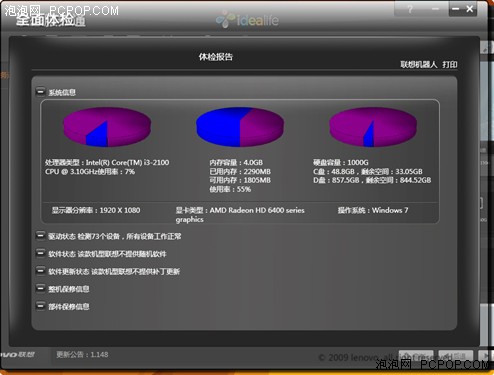The height and width of the screenshot is (375, 494).
Task: Click the 更新公告: 1.148 status text
Action: (x=82, y=354)
